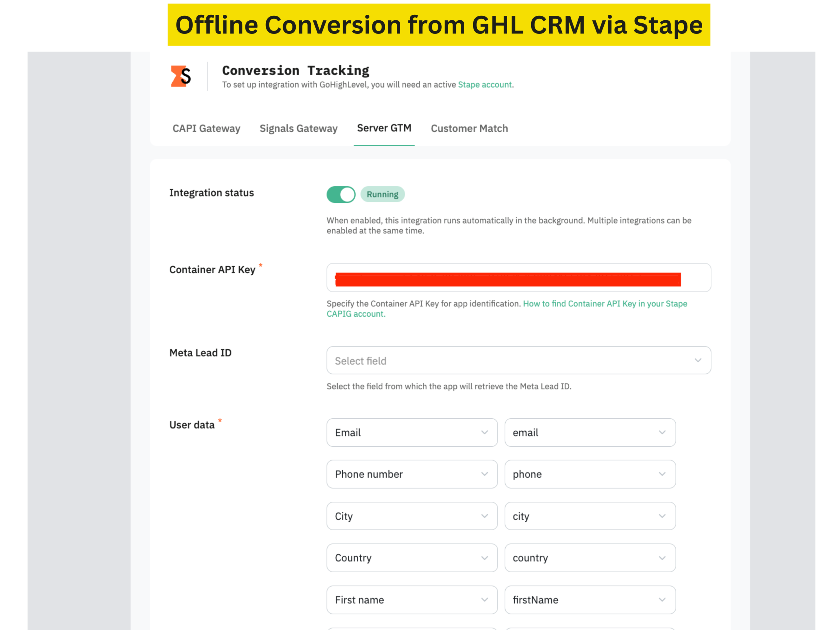Click the Container API Key input field

click(x=518, y=278)
